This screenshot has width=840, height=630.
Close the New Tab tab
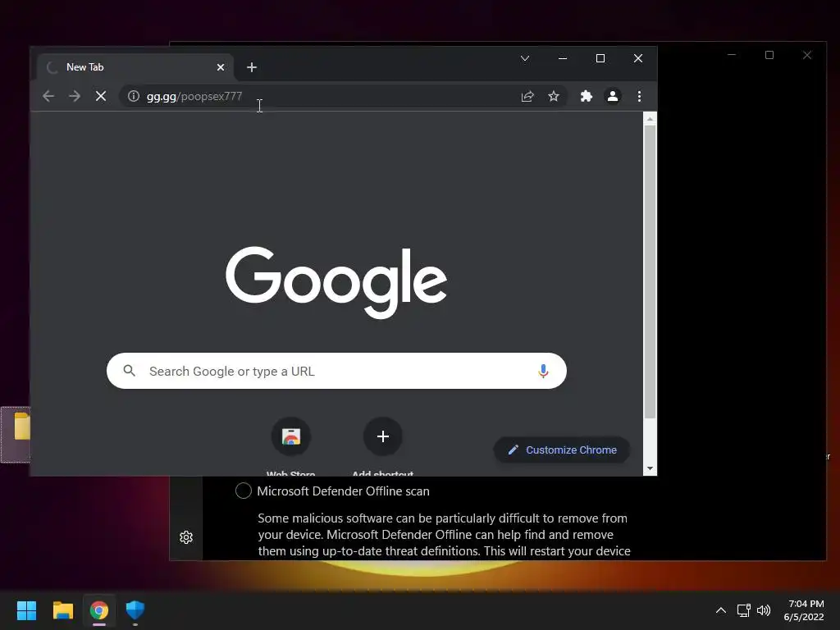[221, 67]
